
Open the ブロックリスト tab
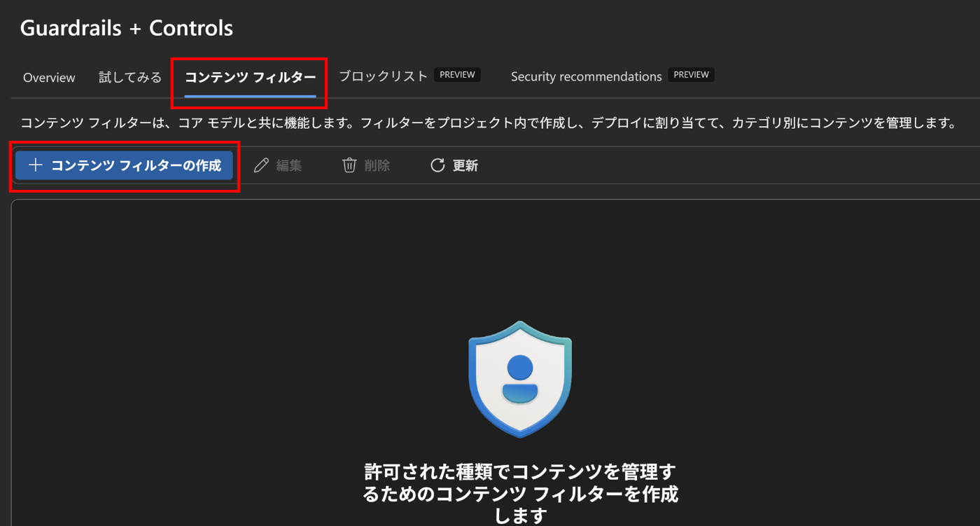click(383, 76)
